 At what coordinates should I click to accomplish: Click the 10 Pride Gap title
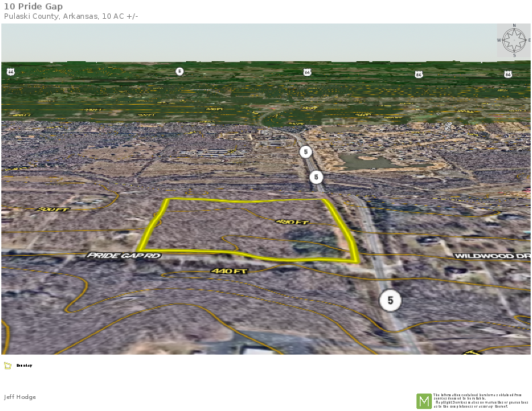[34, 7]
